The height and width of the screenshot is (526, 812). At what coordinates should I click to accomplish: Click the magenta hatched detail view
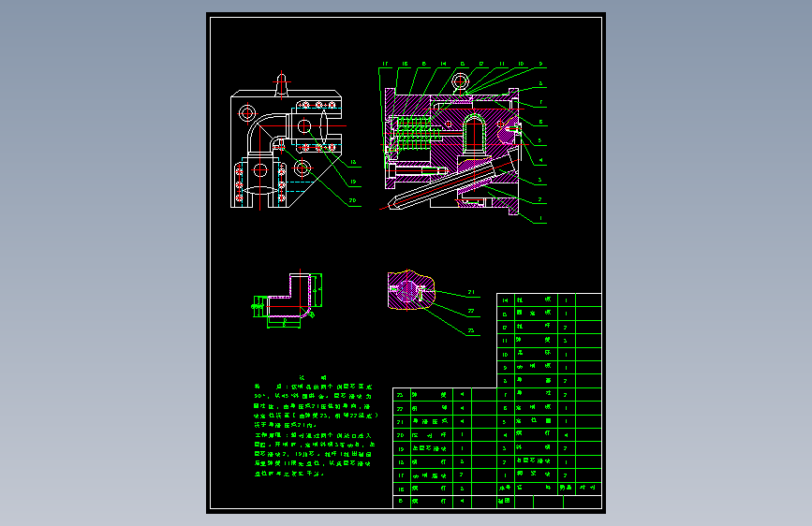pos(411,290)
